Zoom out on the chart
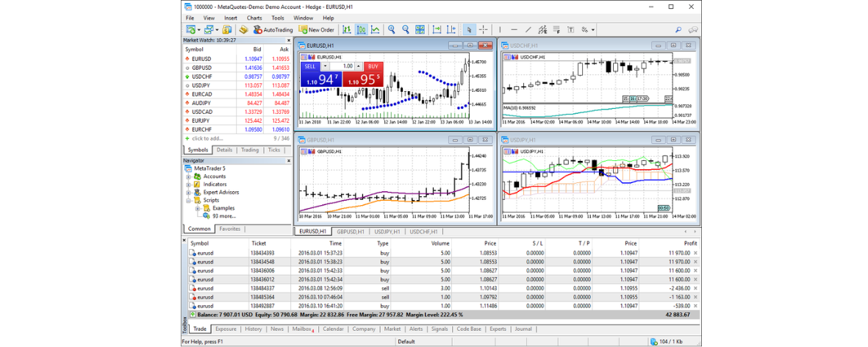868x347 pixels. click(406, 29)
